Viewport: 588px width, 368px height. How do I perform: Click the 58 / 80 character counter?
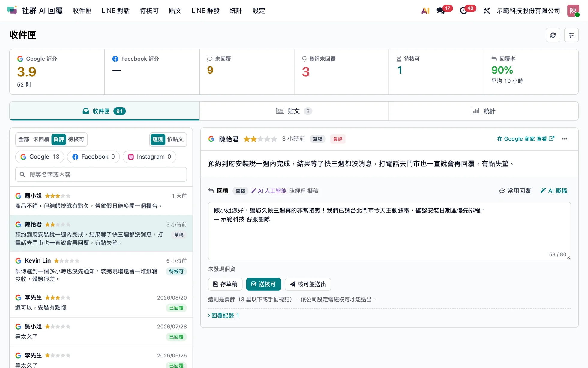coord(557,254)
